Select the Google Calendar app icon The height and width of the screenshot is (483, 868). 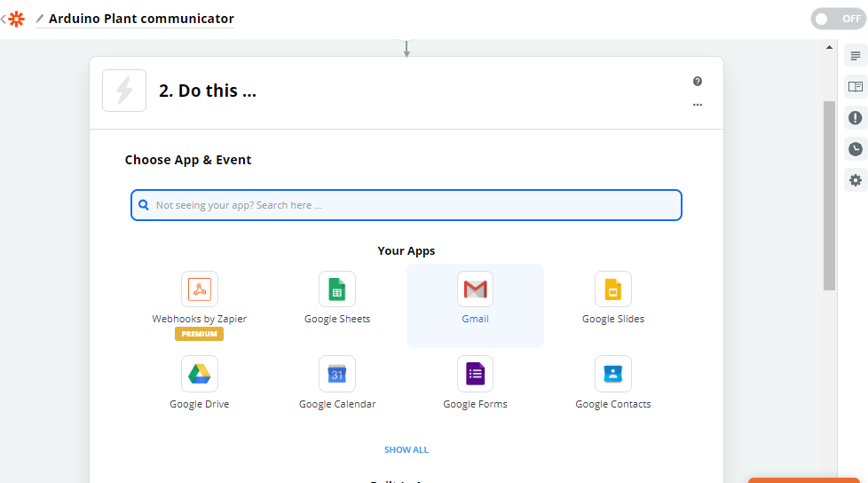pos(337,374)
